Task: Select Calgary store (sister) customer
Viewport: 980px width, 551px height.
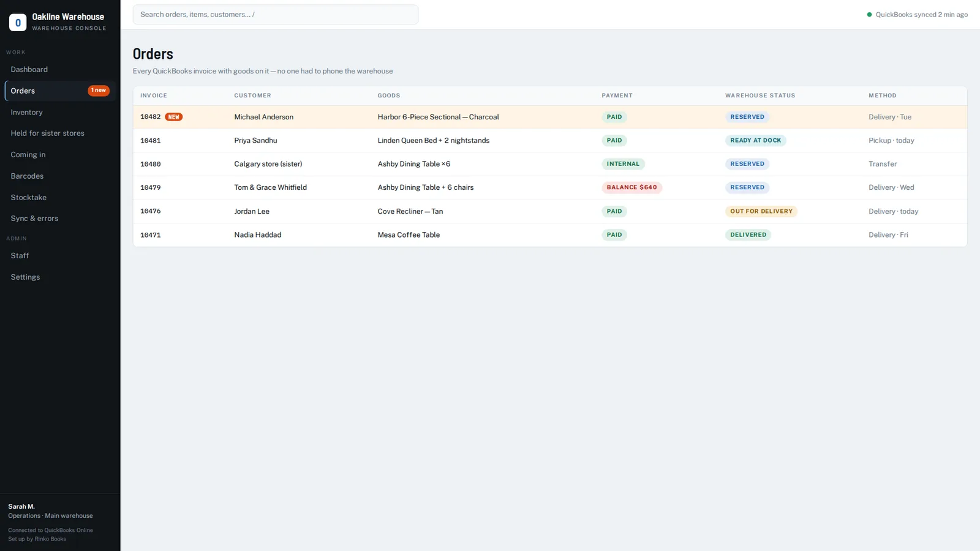Action: pyautogui.click(x=268, y=164)
